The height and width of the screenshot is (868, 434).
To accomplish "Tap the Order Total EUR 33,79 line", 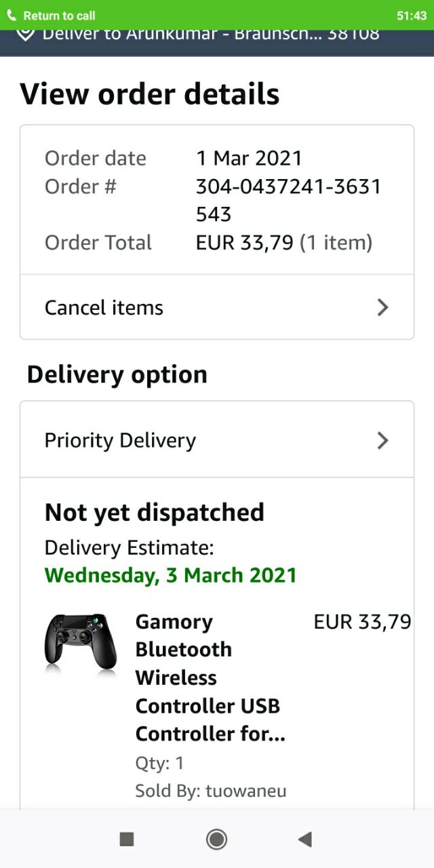I will click(209, 242).
